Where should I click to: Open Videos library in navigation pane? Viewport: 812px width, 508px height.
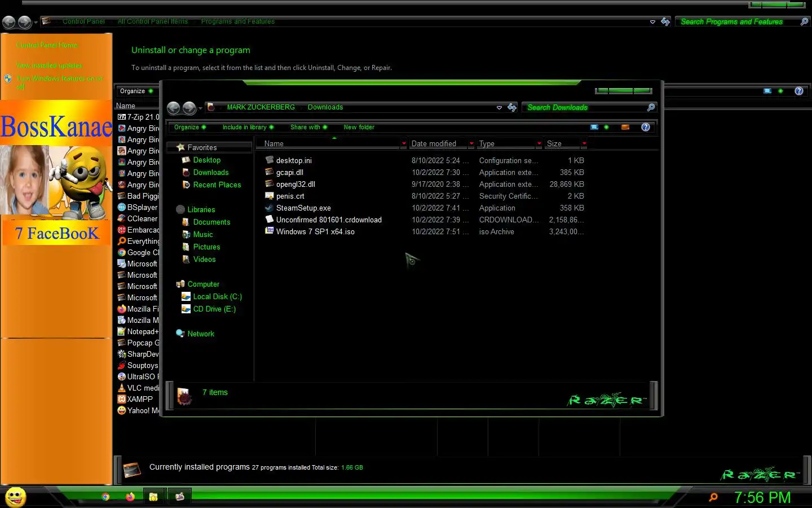(204, 259)
